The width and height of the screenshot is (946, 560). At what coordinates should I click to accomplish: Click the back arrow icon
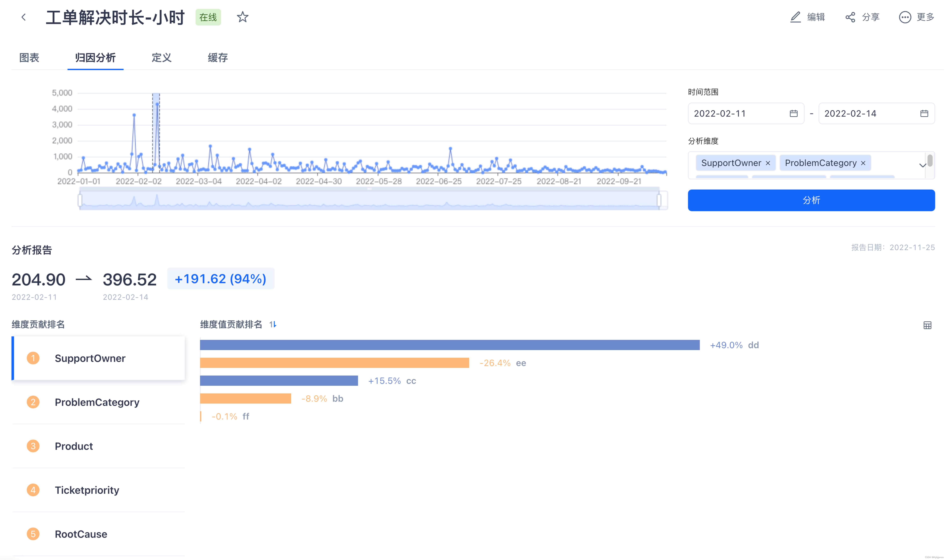click(23, 17)
